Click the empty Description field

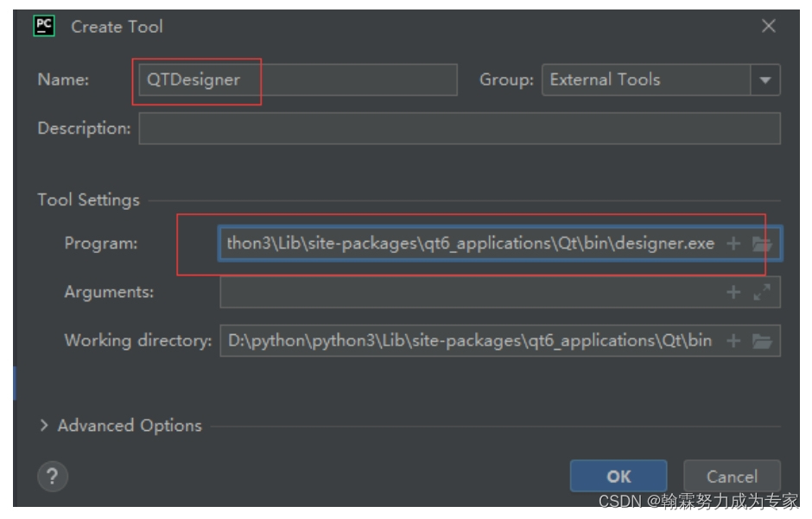point(460,129)
